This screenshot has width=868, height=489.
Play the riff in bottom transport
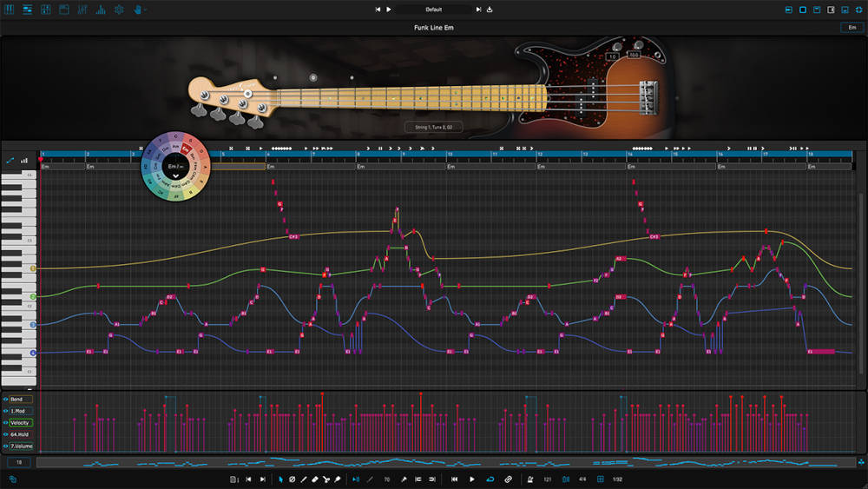pos(471,479)
